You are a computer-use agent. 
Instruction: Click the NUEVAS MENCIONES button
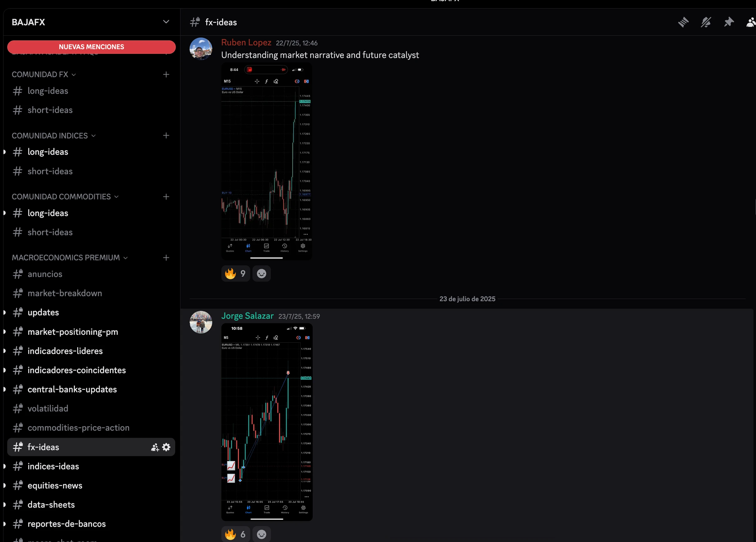(91, 47)
